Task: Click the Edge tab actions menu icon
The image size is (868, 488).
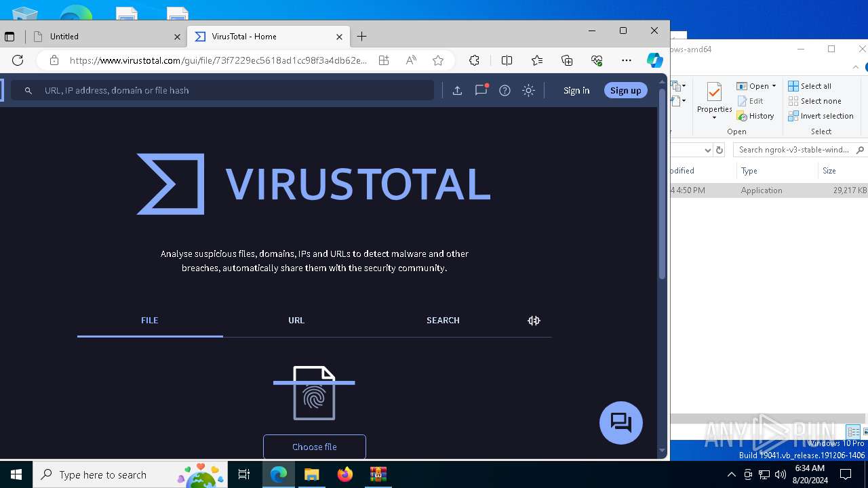Action: click(x=9, y=37)
